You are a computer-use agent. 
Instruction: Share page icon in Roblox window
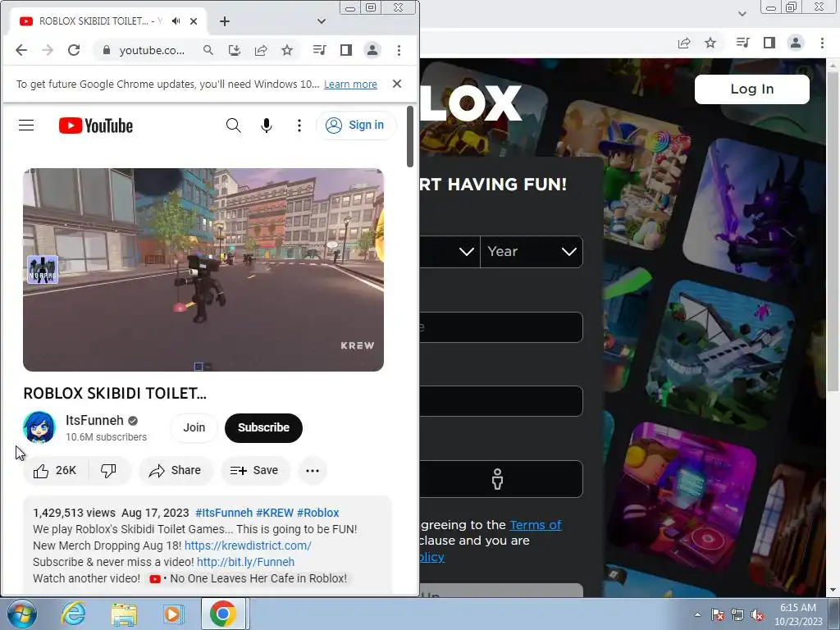(x=684, y=43)
